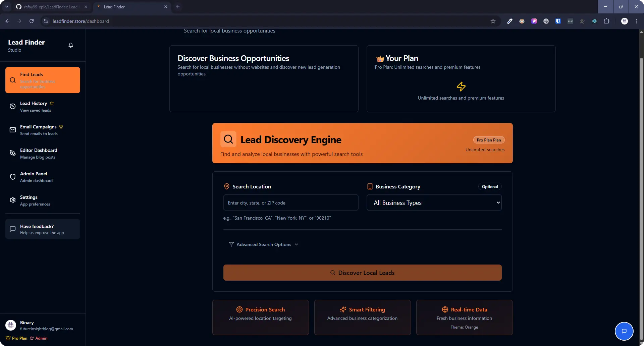Open notifications bell in sidebar
644x346 pixels.
pos(71,45)
